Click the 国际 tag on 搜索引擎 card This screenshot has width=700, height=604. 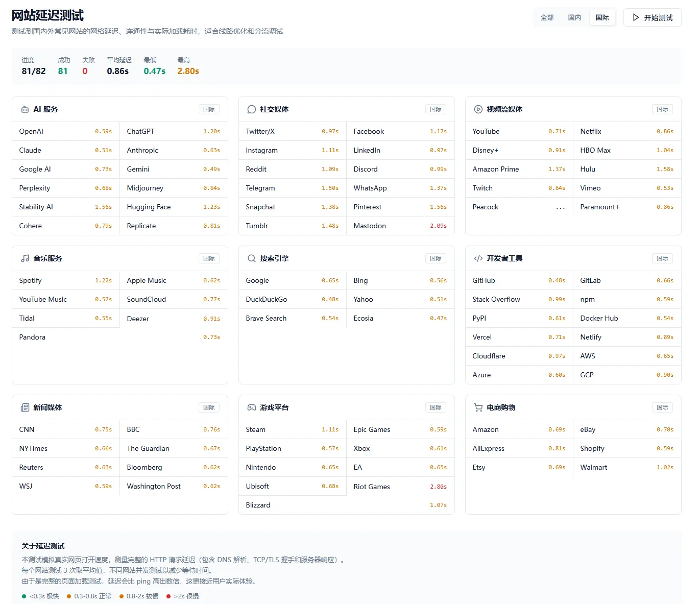(436, 258)
